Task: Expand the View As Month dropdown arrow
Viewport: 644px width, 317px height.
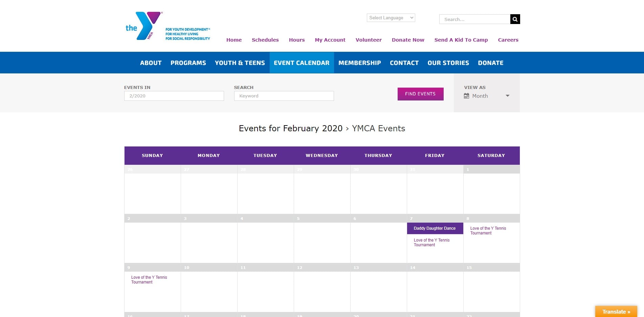Action: (x=507, y=96)
